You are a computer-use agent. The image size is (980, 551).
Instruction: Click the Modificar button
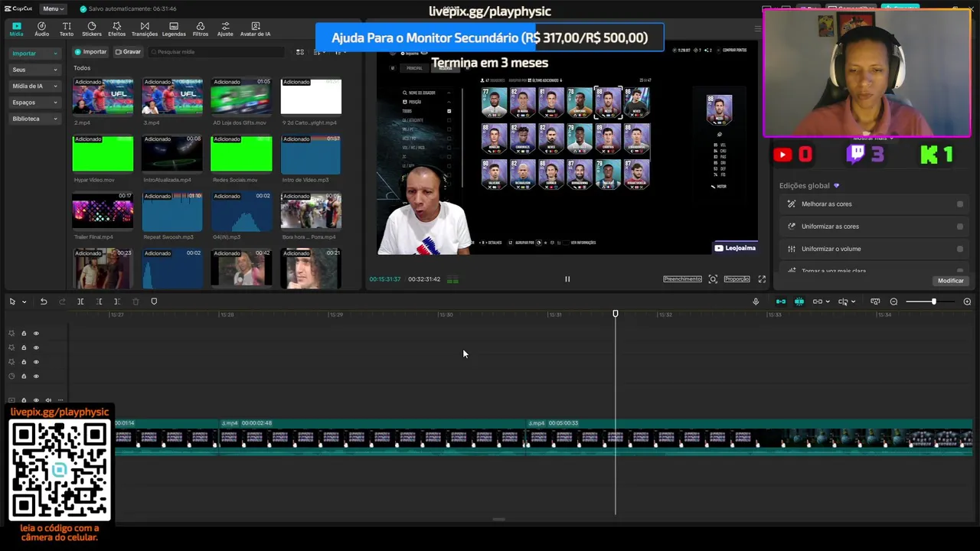(951, 281)
